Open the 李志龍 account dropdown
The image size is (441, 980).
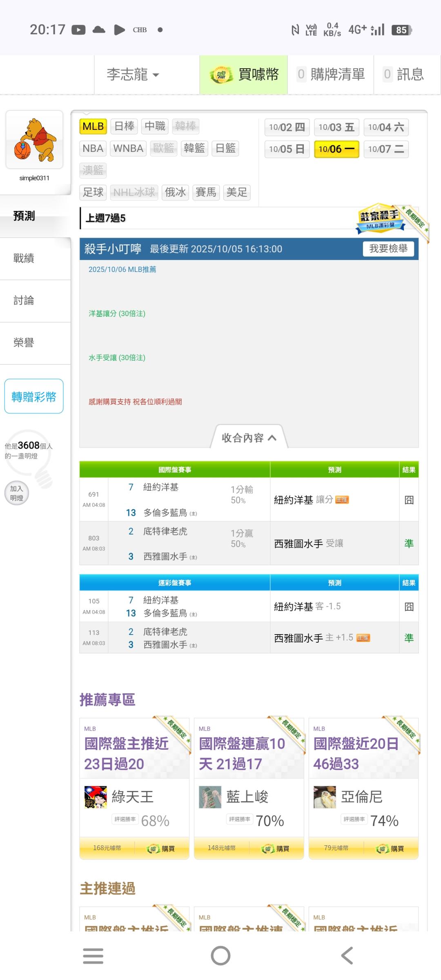coord(133,75)
